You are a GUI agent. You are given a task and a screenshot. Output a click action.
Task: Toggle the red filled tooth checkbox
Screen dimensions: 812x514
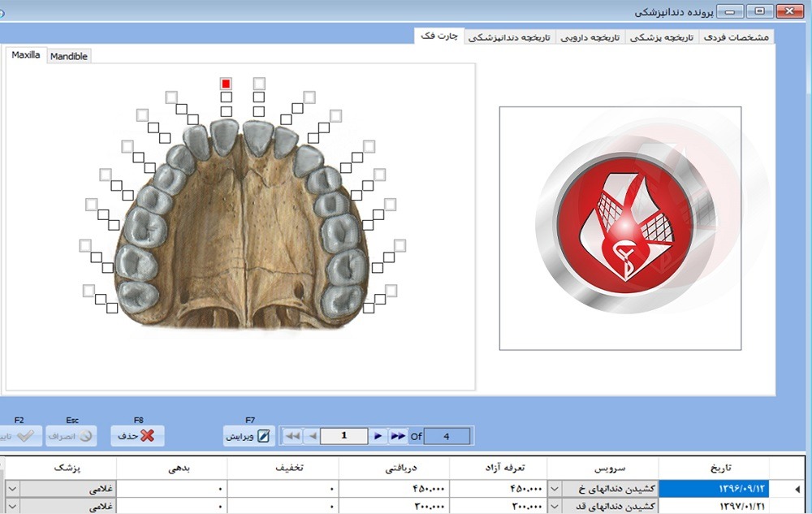coord(226,84)
